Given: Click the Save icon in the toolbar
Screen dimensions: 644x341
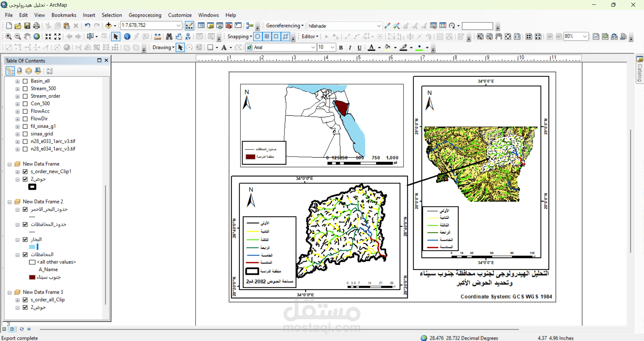Looking at the screenshot, I should [27, 26].
